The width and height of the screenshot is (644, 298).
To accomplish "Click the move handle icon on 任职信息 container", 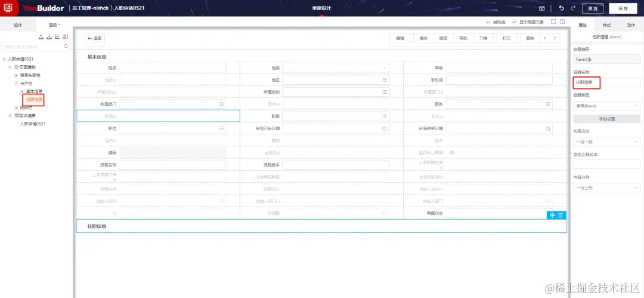I will pos(552,215).
